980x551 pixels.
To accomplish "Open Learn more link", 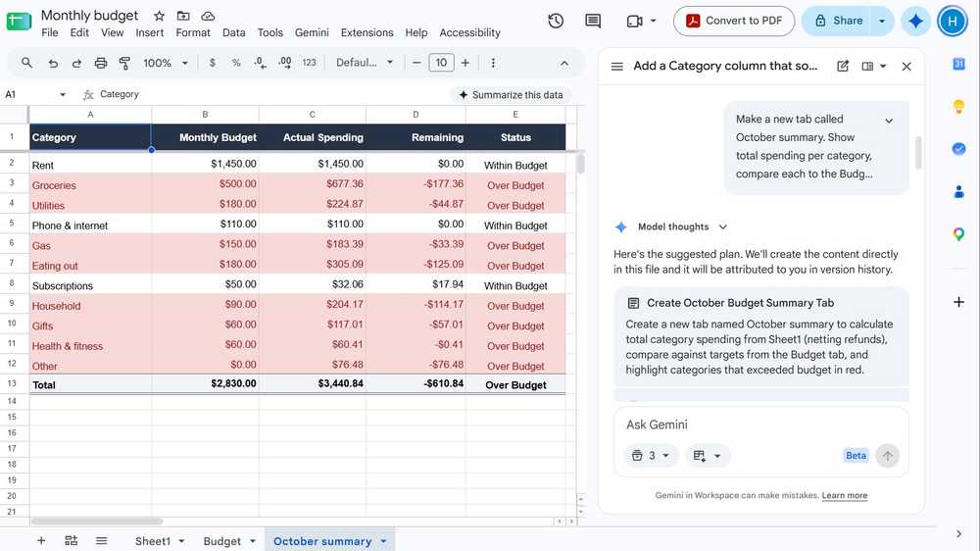I will coord(845,495).
